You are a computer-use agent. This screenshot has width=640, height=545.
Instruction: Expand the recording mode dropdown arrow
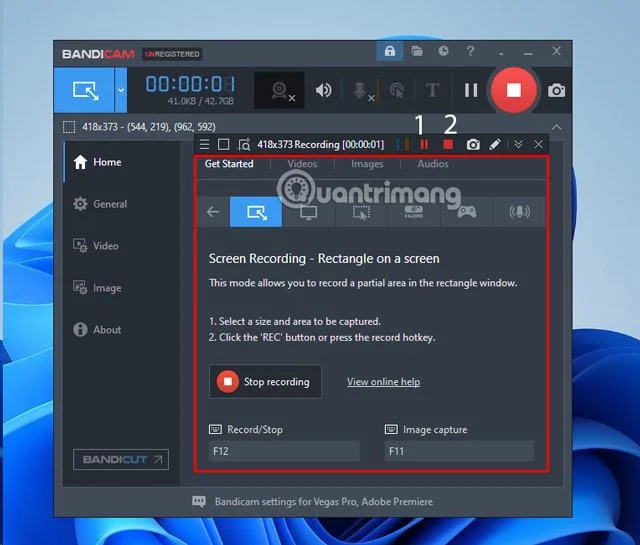click(x=121, y=90)
